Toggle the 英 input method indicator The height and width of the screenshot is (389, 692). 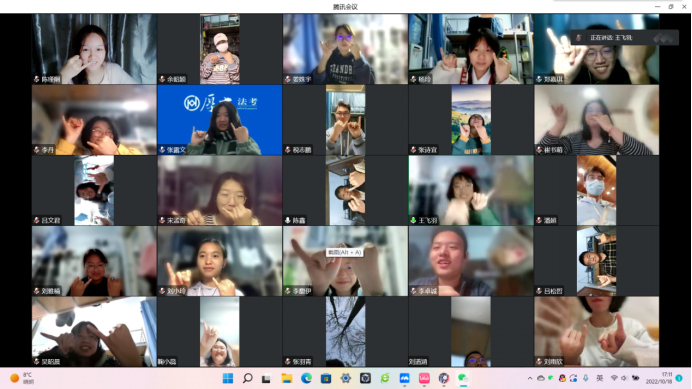click(600, 378)
